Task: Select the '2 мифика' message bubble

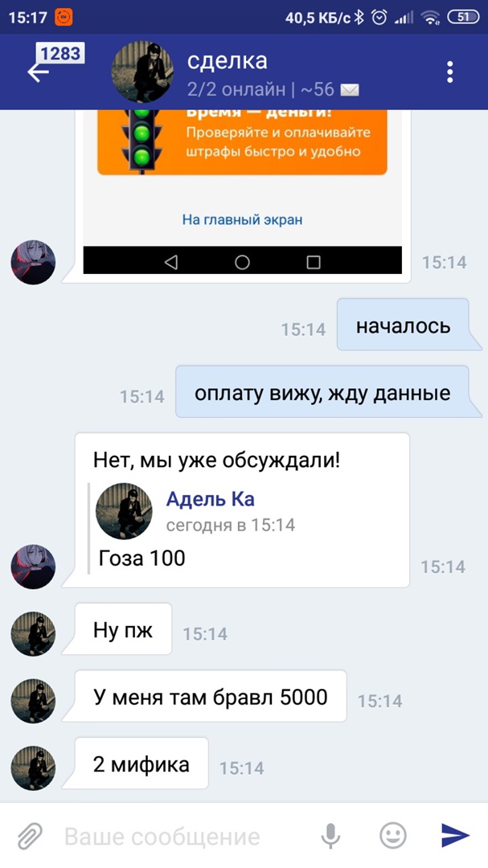Action: [141, 763]
